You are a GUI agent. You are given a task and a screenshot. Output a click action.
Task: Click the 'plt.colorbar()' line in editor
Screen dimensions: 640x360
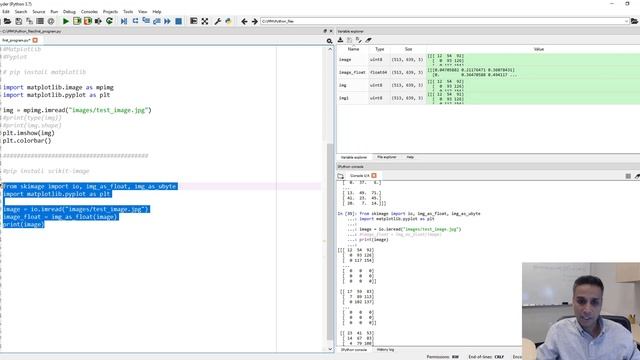point(27,141)
